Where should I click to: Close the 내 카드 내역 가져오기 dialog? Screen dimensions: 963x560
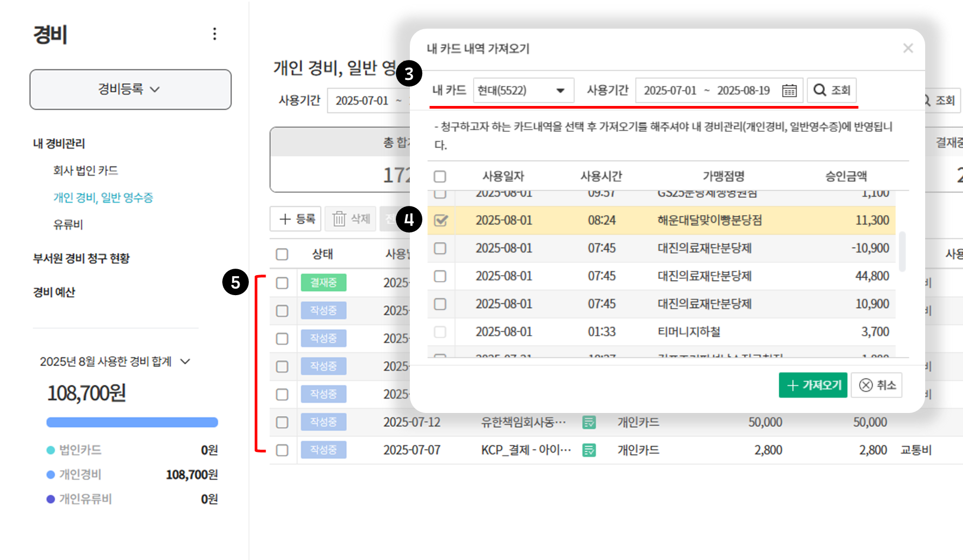(908, 49)
